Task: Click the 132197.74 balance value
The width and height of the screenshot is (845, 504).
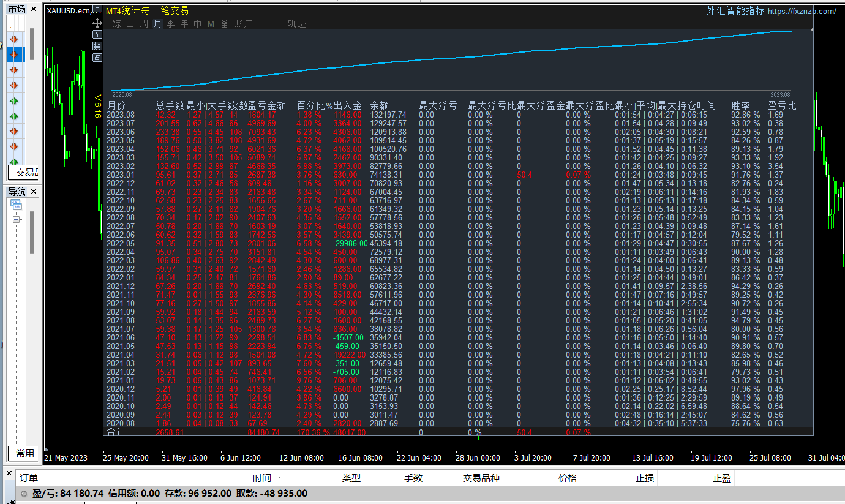Action: 388,115
